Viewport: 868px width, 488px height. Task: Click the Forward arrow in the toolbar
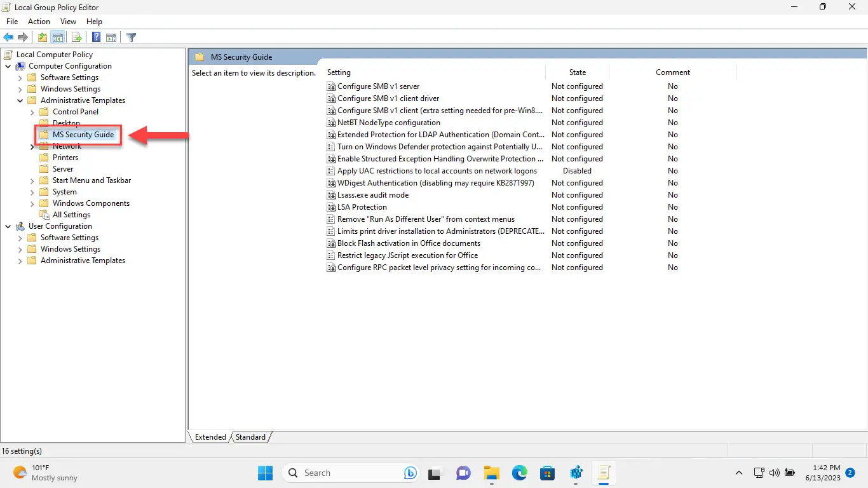click(x=23, y=37)
